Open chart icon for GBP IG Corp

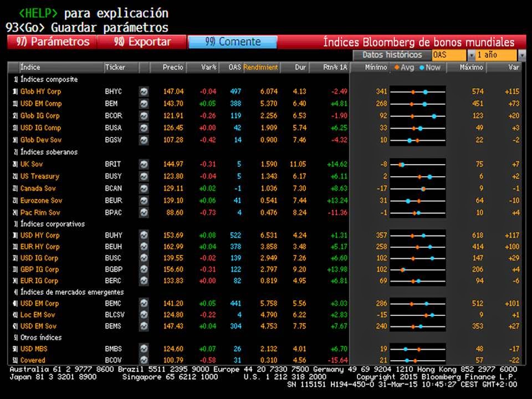144,269
